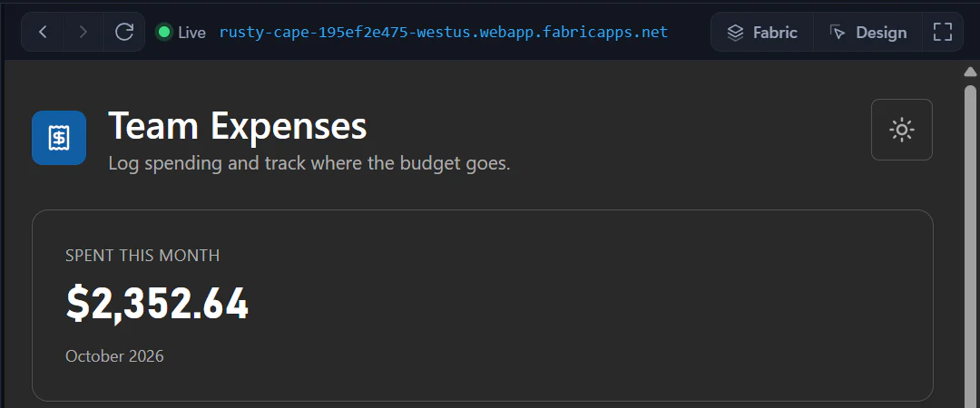Click the forward navigation chevron
The image size is (980, 408).
pos(83,32)
